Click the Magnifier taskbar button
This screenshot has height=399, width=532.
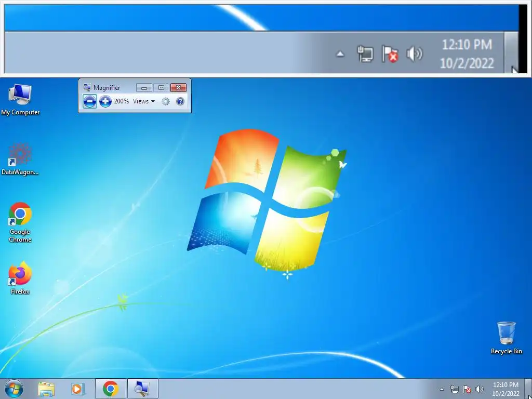[142, 389]
